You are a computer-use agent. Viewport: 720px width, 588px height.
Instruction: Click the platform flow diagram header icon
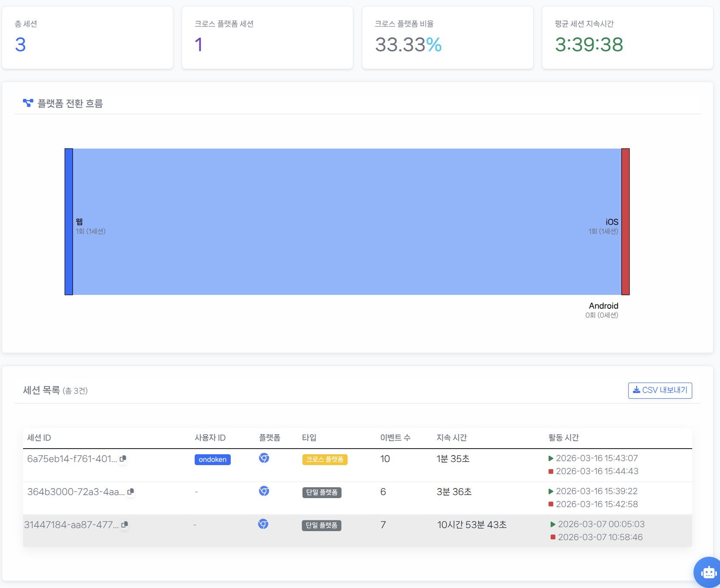pos(28,103)
